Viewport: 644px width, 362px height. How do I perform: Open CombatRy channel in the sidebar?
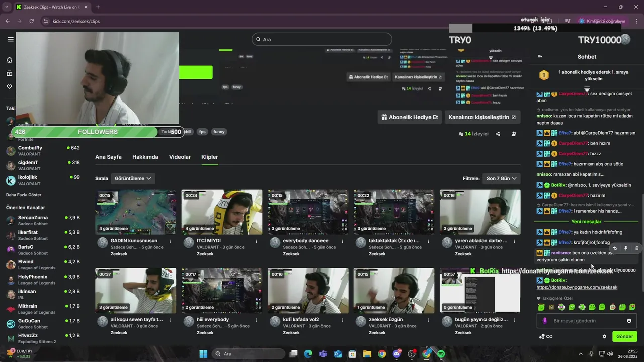pyautogui.click(x=43, y=151)
